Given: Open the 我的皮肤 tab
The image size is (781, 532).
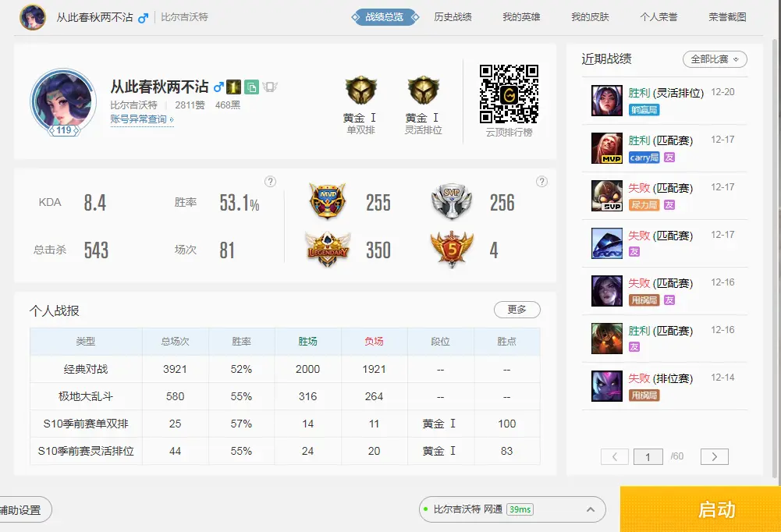Looking at the screenshot, I should [590, 17].
